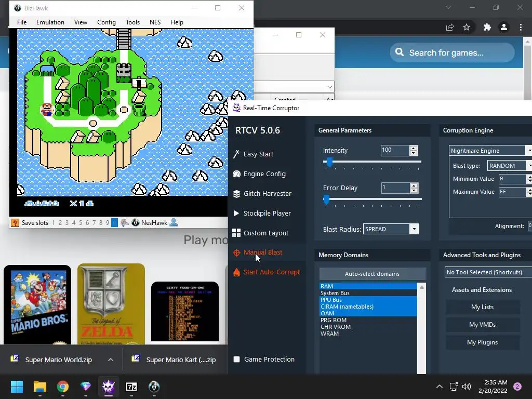Open the Legend of Zelda game thumbnail

[111, 304]
